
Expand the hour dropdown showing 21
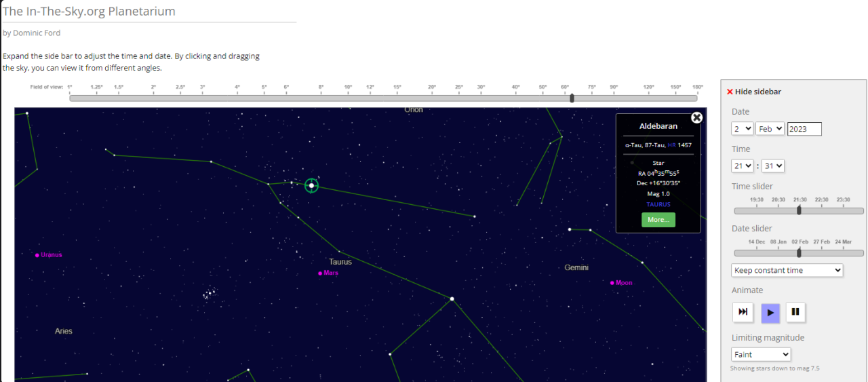tap(743, 166)
